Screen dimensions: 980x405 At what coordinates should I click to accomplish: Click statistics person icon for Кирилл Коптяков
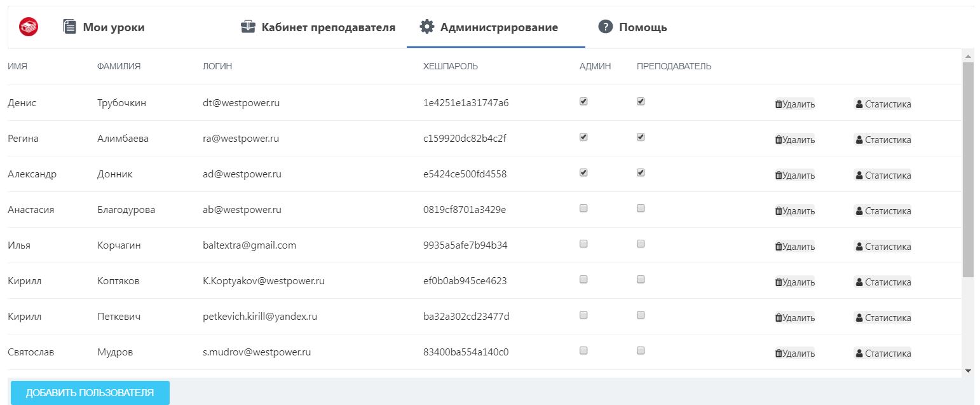859,282
